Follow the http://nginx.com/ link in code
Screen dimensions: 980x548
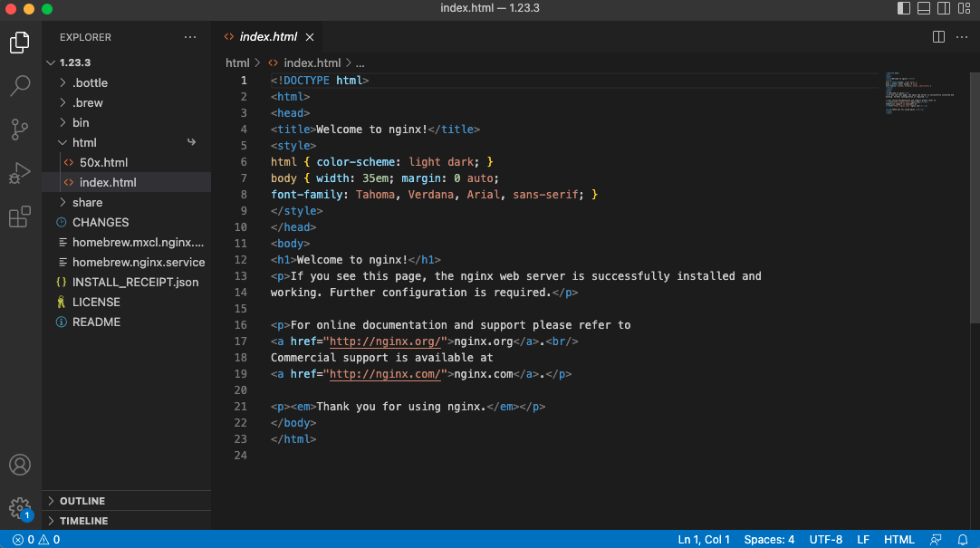[x=386, y=374]
